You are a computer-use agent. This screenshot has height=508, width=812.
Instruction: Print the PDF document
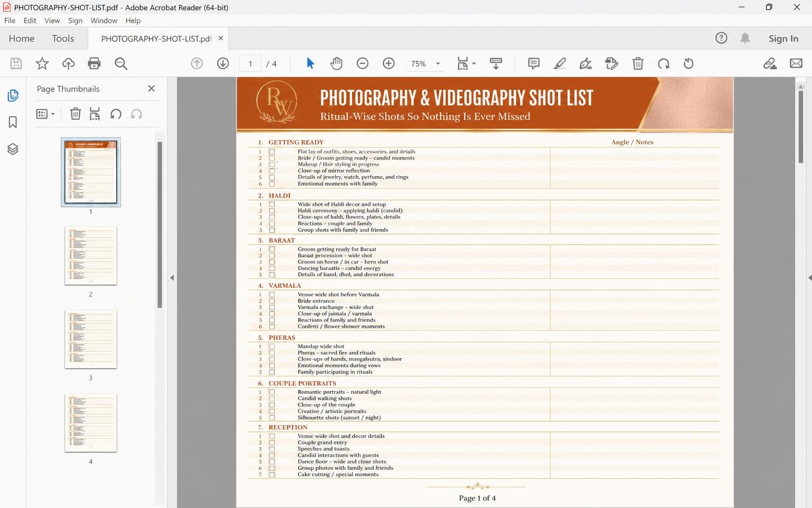click(x=94, y=63)
